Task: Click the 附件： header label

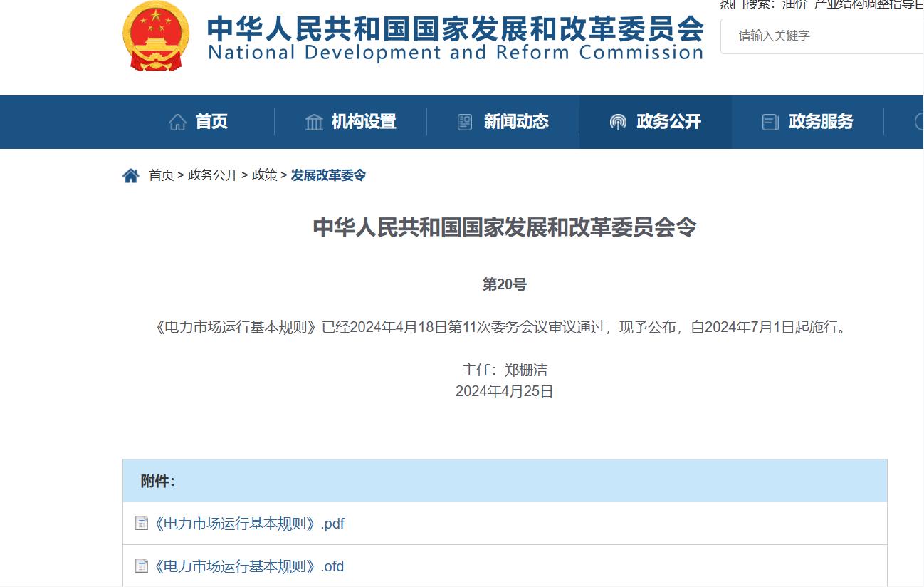Action: (x=158, y=481)
